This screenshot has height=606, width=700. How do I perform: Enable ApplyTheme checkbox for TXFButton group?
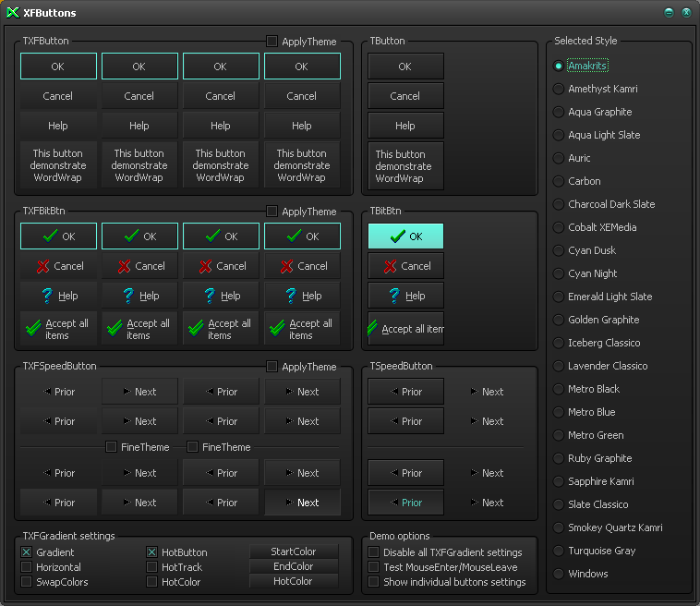(272, 42)
